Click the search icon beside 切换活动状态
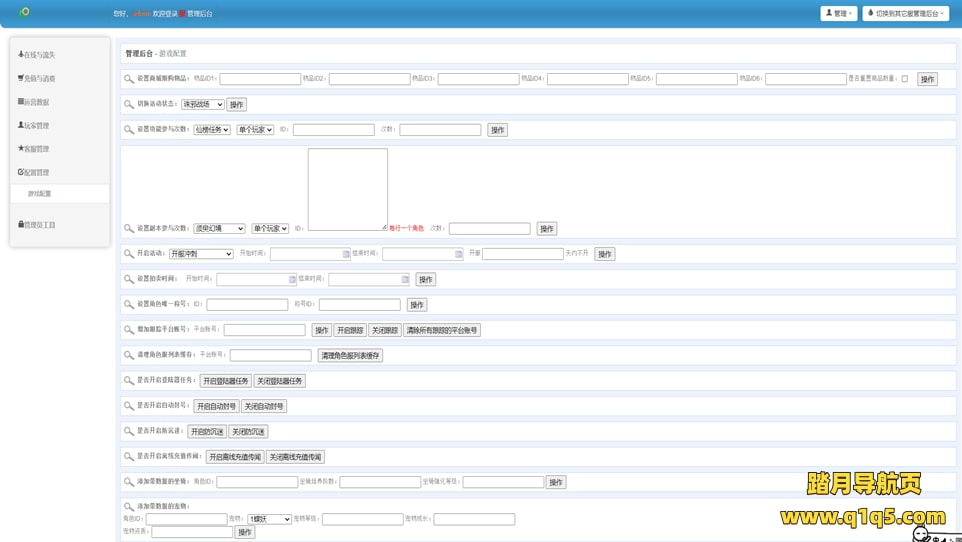 coord(129,104)
